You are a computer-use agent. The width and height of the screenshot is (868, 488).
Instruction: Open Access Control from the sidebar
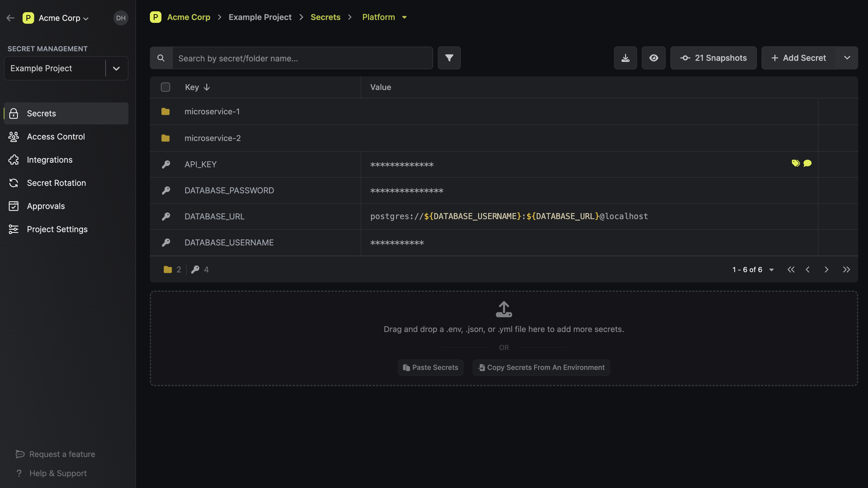pos(56,137)
